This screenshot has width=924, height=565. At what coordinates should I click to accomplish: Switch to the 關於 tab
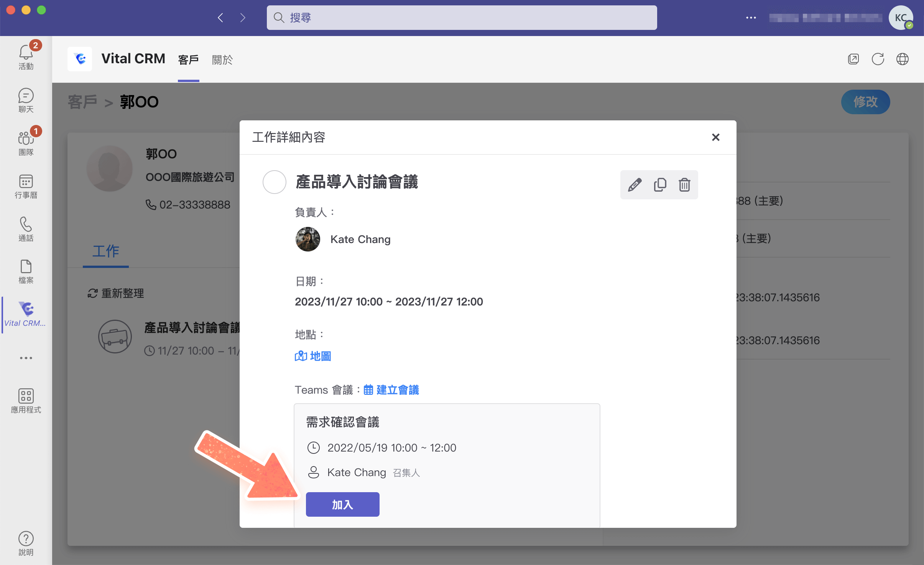[222, 60]
